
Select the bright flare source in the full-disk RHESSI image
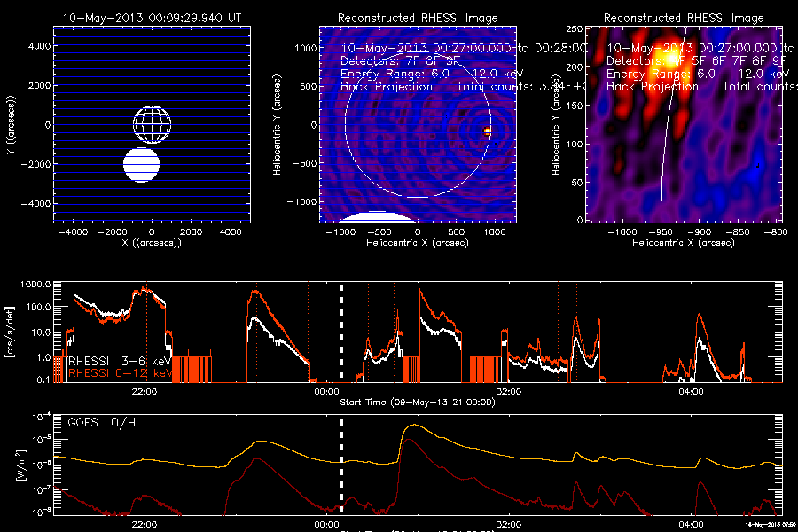(487, 131)
